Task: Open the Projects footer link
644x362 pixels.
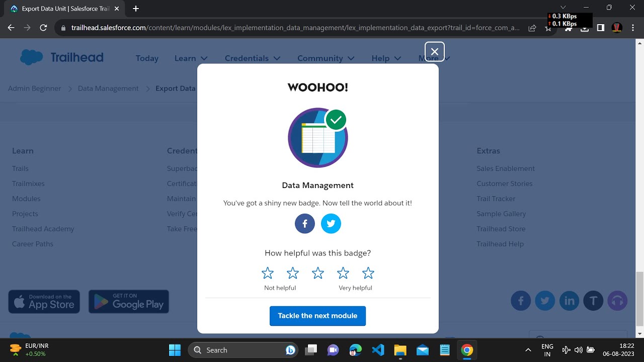Action: [25, 214]
